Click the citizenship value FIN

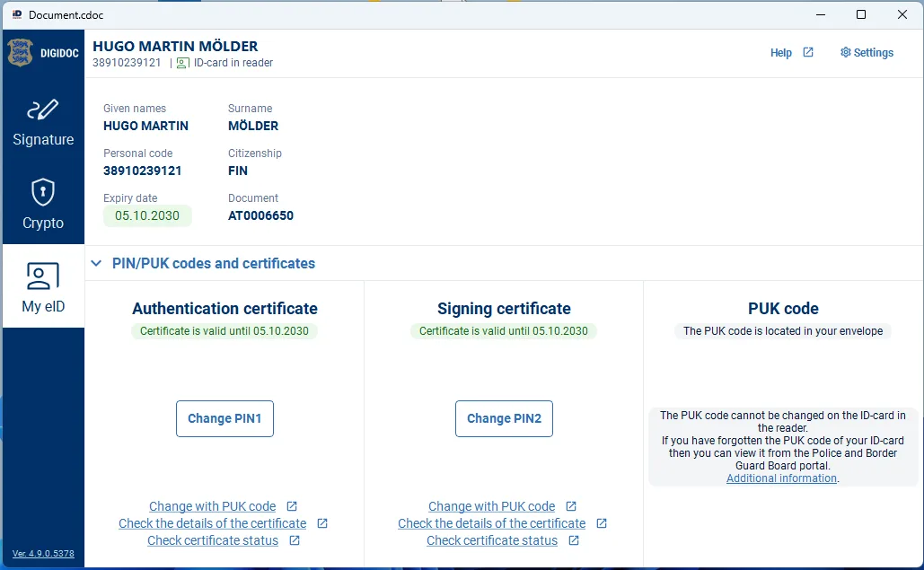[x=237, y=171]
